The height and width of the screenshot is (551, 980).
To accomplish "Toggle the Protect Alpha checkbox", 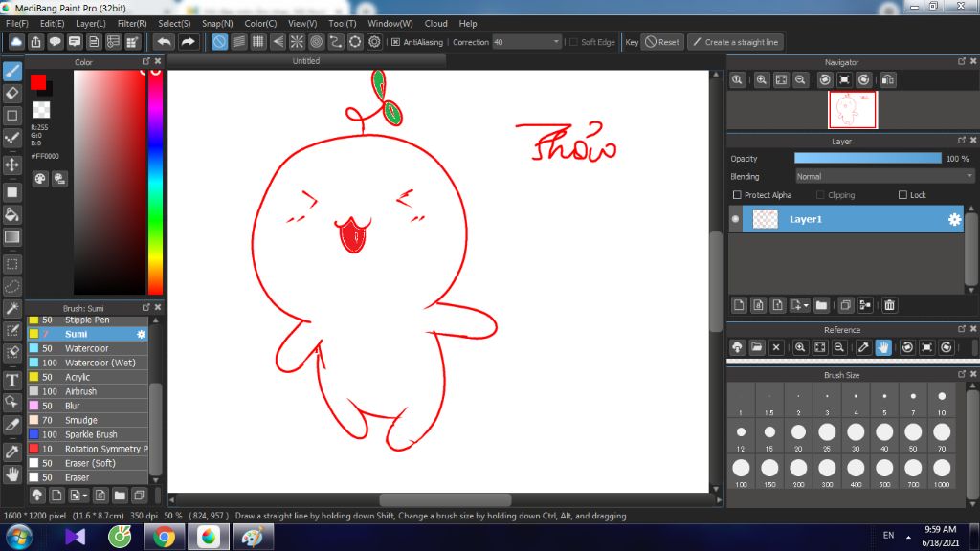I will click(x=737, y=195).
